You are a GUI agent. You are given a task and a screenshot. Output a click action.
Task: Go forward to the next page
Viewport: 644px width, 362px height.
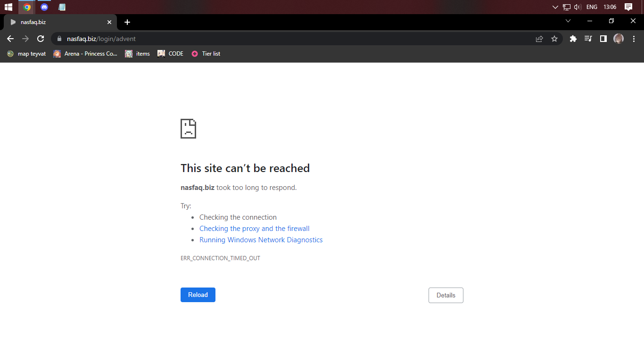[x=25, y=39]
